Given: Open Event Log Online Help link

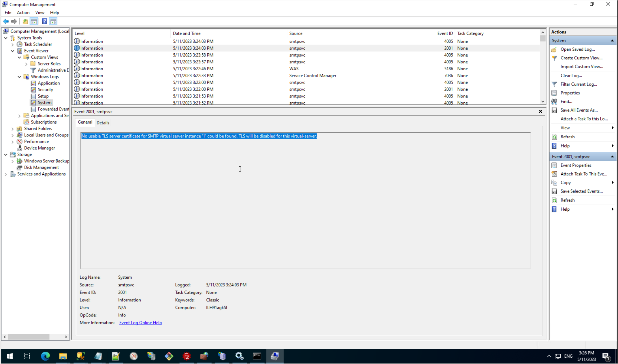Looking at the screenshot, I should 140,322.
